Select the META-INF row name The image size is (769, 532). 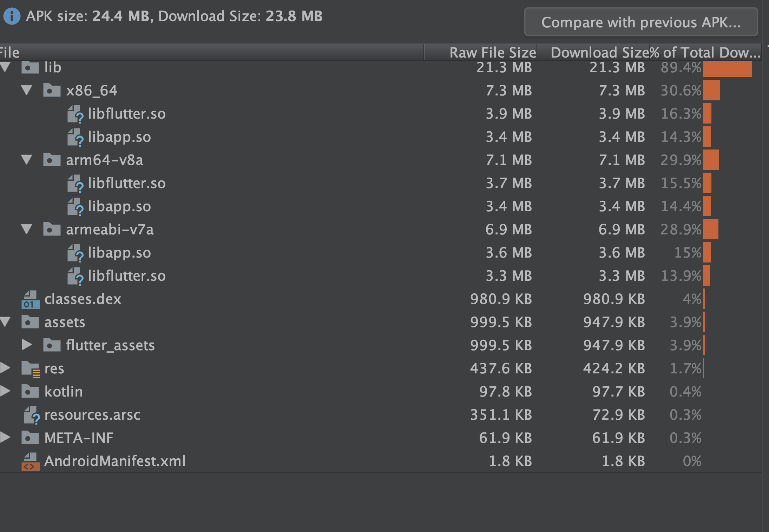click(79, 438)
